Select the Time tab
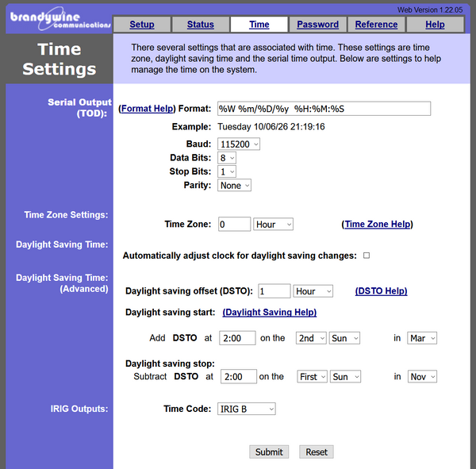Image resolution: width=476 pixels, height=469 pixels. 259,25
